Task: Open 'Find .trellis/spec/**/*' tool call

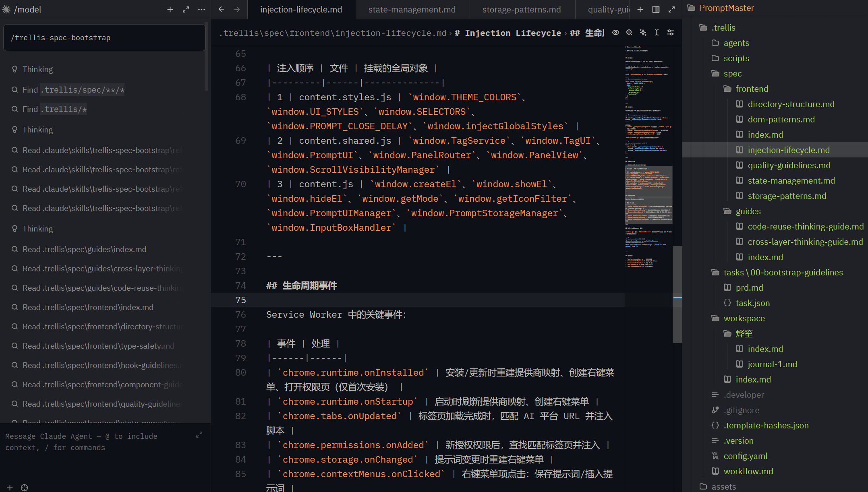Action: [x=73, y=90]
